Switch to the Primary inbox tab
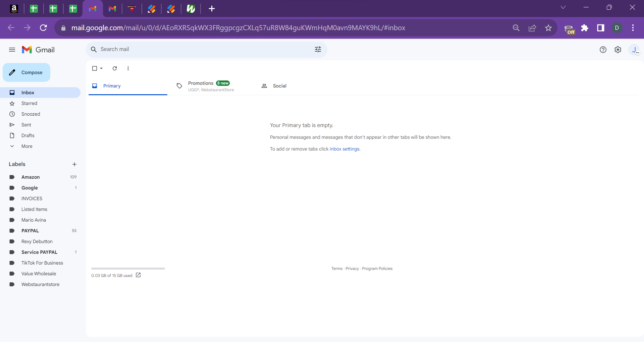Screen dimensions: 644x342 (x=128, y=86)
